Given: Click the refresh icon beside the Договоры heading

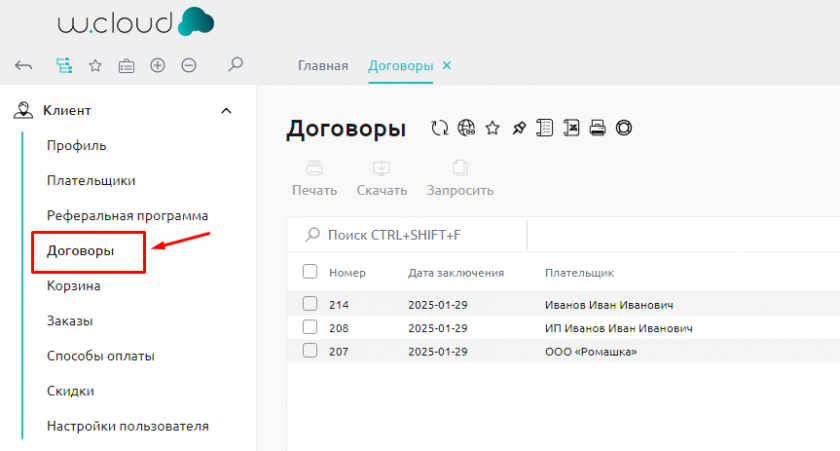Looking at the screenshot, I should point(439,128).
